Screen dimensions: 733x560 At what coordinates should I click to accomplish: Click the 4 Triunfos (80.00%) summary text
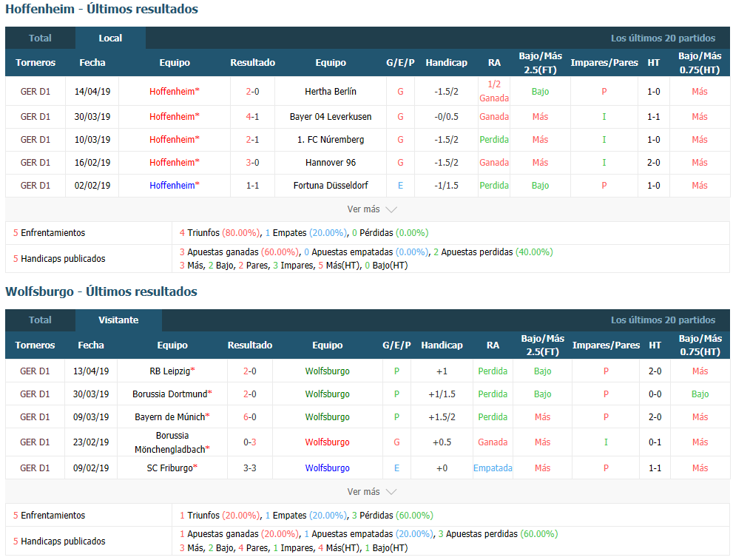(x=220, y=233)
